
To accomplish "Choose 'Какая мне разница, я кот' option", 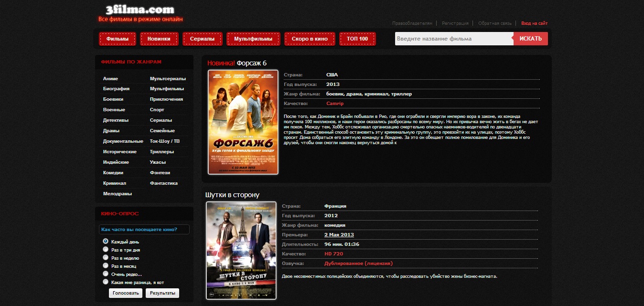I will click(x=106, y=282).
